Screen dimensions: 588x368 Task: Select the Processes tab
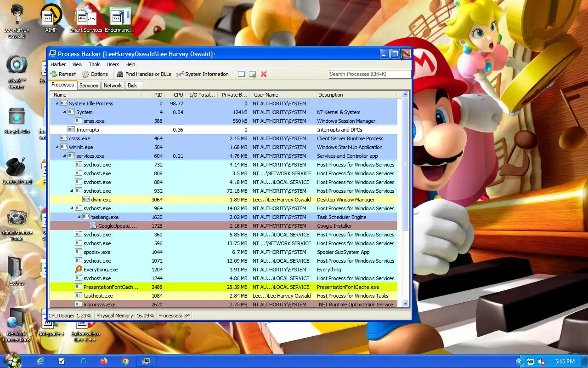[62, 85]
